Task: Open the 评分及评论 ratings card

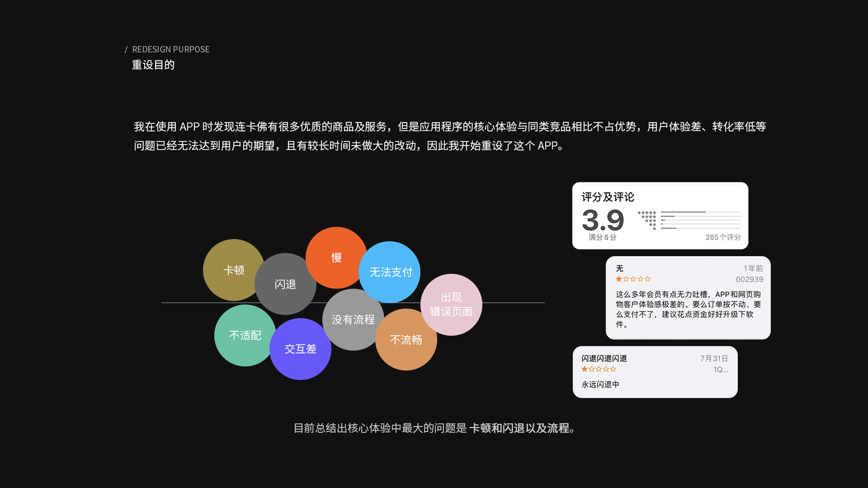Action: click(660, 216)
